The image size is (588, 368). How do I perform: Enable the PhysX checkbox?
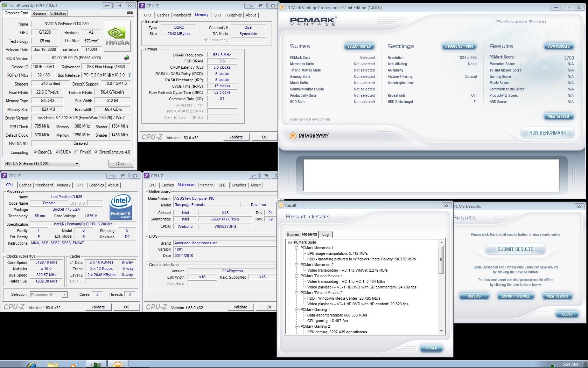(77, 152)
